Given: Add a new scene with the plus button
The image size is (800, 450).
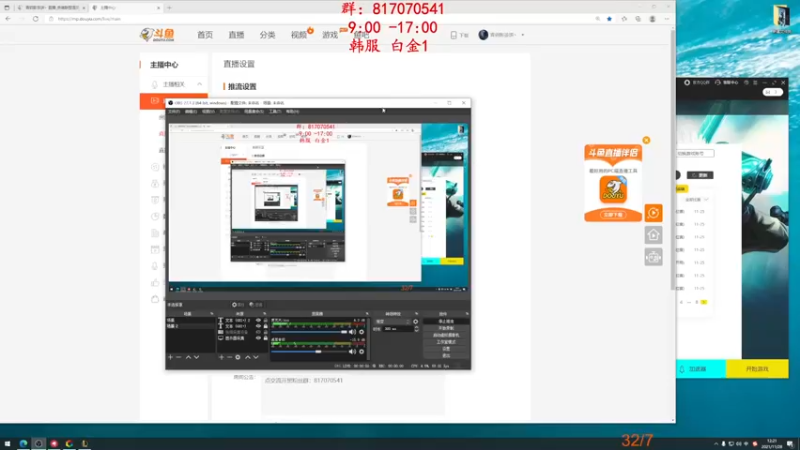Looking at the screenshot, I should tap(170, 357).
